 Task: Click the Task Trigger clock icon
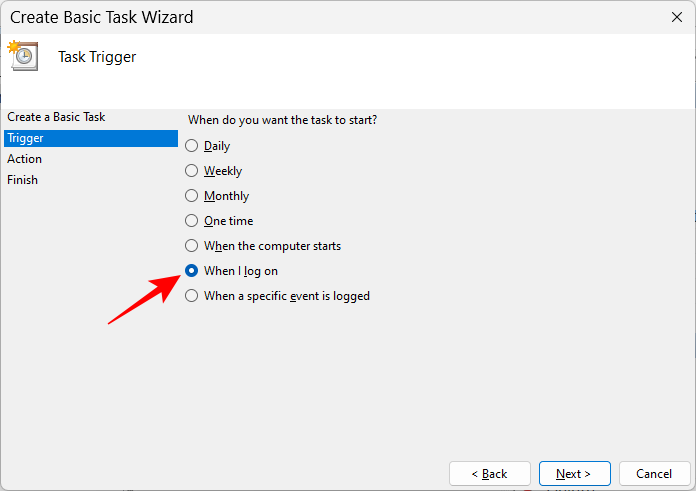23,55
